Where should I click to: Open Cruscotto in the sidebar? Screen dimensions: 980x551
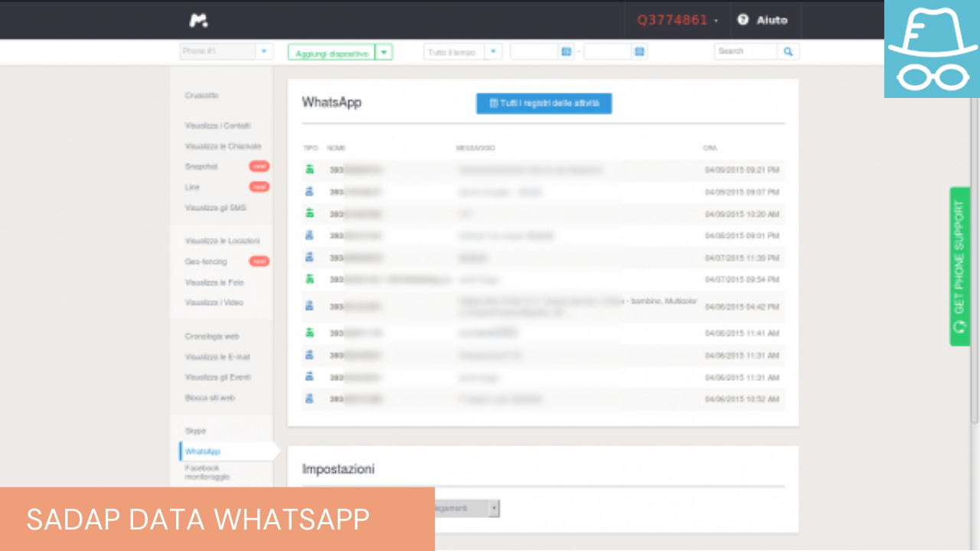tap(201, 96)
